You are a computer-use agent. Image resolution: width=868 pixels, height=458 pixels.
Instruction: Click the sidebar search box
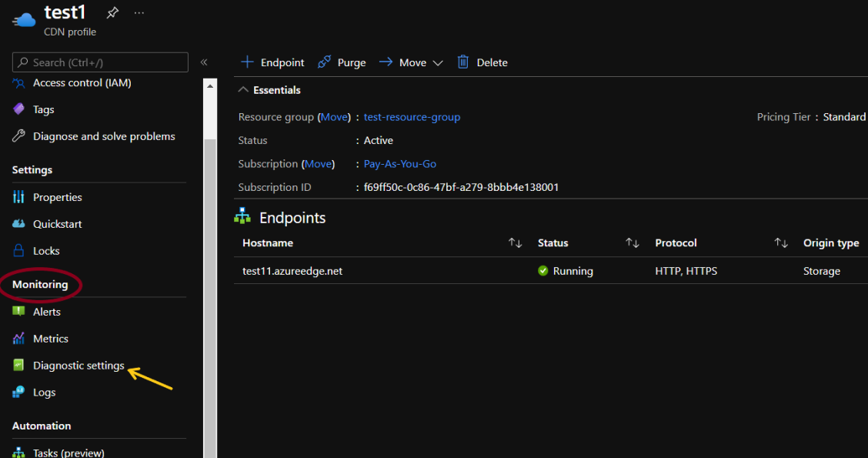[100, 62]
